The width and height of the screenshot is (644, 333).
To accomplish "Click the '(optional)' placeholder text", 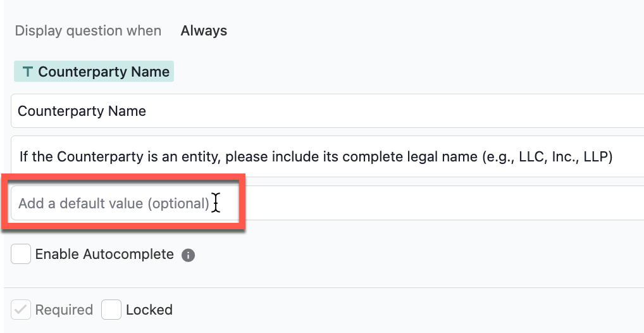I will (x=178, y=203).
